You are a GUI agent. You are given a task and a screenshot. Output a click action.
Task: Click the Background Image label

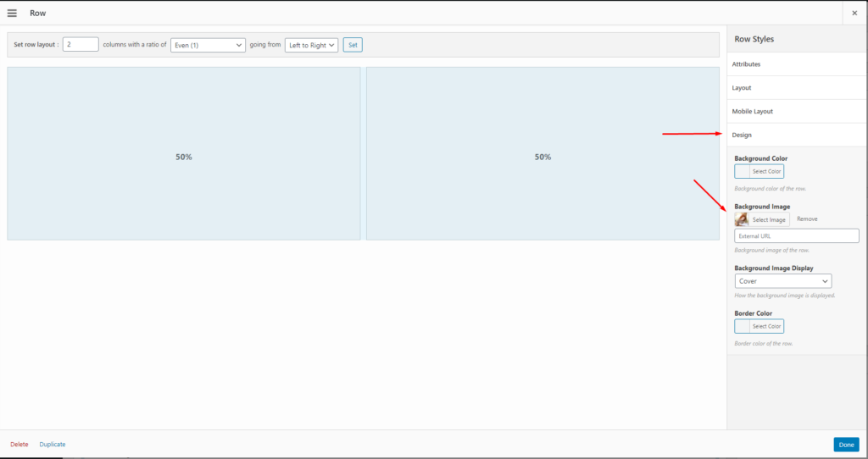762,207
